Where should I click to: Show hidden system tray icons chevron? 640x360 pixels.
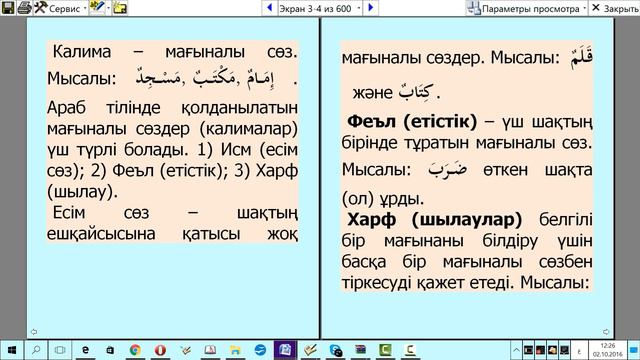pos(516,350)
